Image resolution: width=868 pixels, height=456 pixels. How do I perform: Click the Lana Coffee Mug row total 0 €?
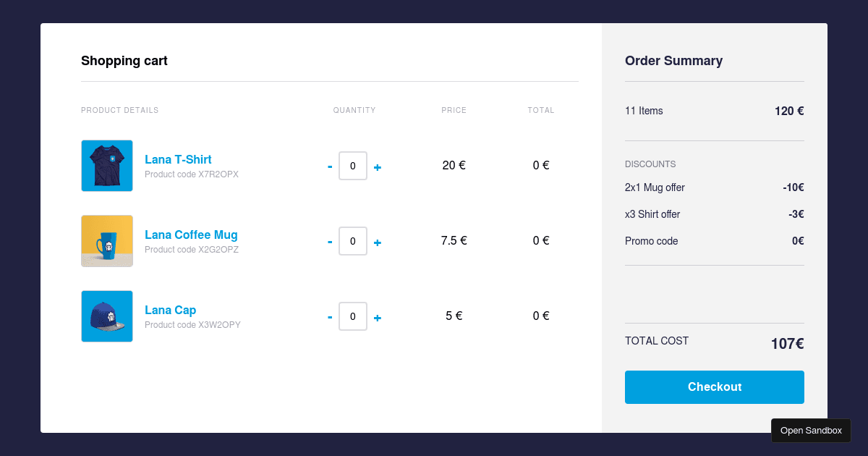point(541,240)
